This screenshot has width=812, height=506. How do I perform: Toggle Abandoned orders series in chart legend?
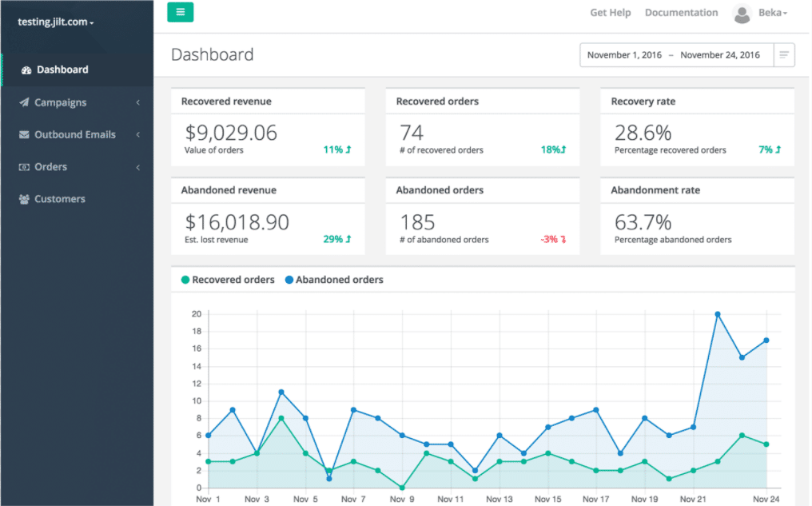[x=334, y=280]
